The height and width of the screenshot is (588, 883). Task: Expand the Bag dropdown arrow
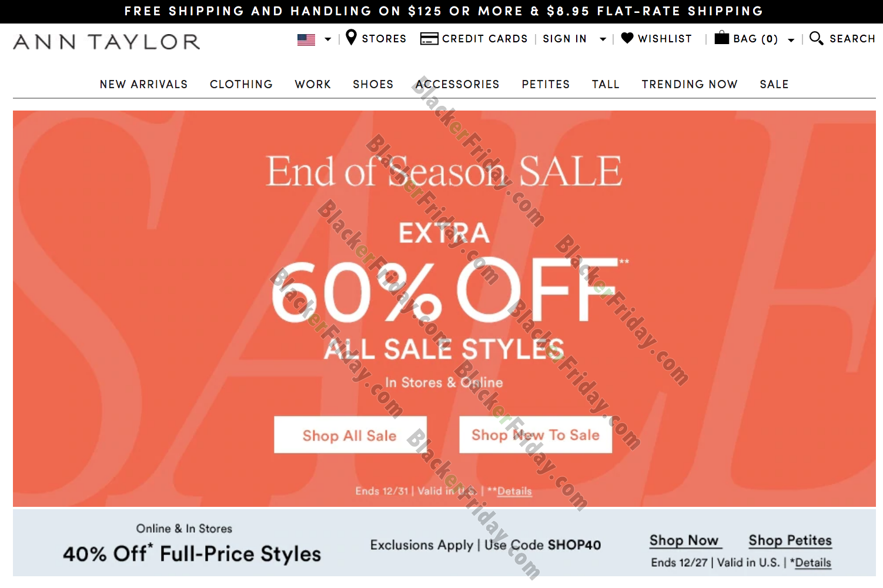[x=791, y=40]
